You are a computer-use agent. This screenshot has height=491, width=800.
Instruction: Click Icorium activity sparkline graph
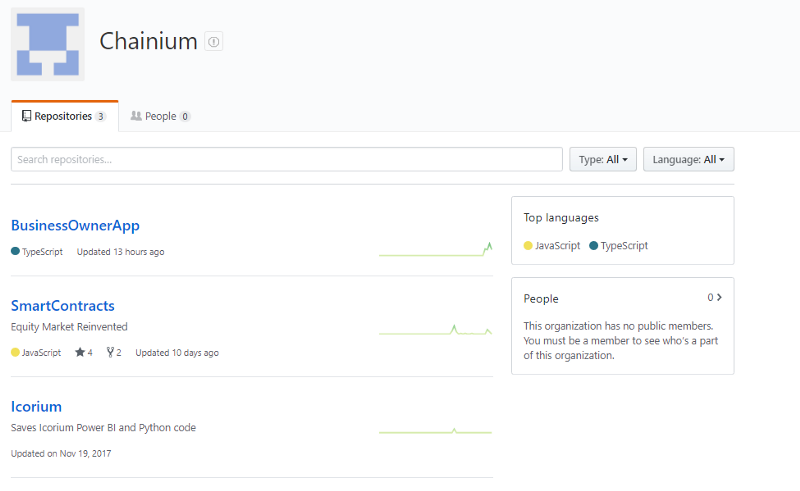[x=436, y=431]
